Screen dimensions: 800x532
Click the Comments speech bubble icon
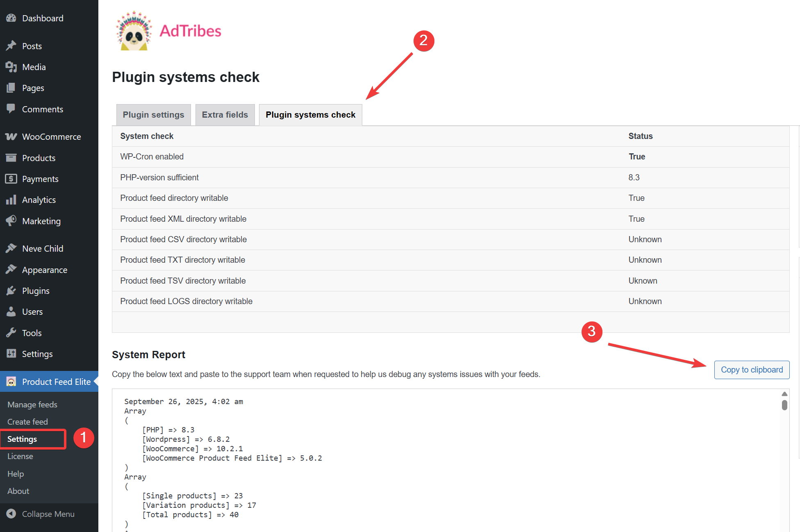point(11,109)
